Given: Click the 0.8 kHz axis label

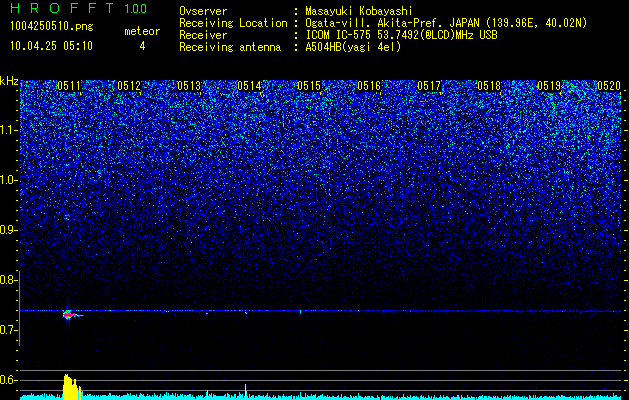Looking at the screenshot, I should (x=7, y=280).
